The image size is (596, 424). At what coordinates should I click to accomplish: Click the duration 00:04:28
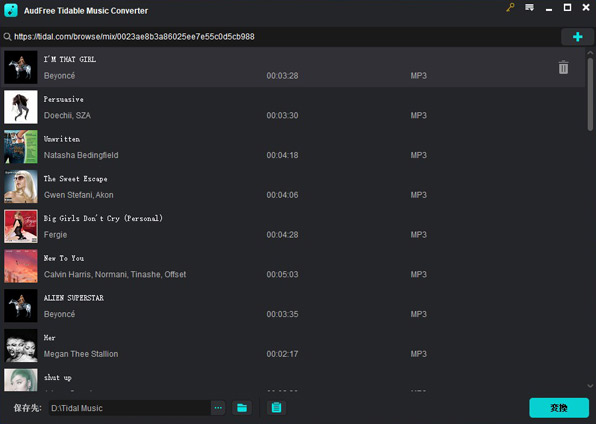[282, 235]
